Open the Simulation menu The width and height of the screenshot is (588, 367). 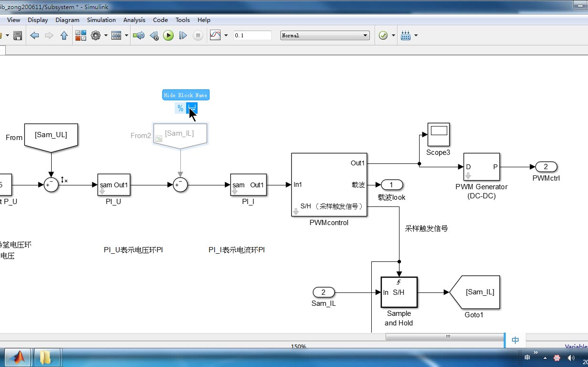click(101, 20)
